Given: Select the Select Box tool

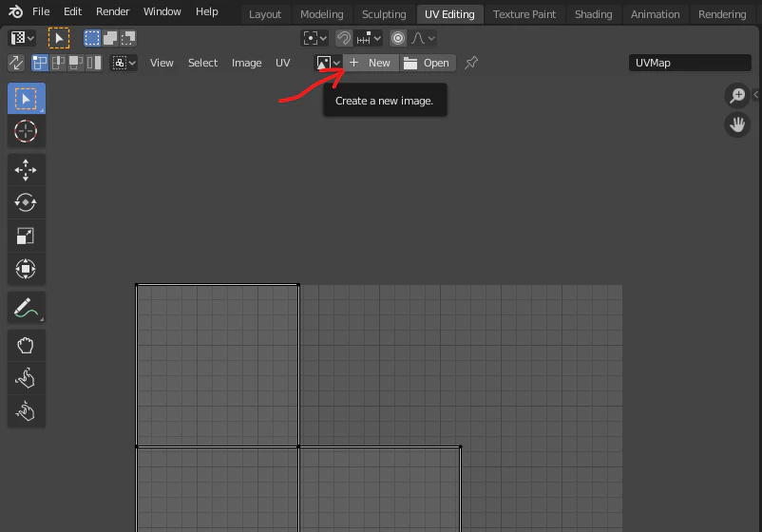Looking at the screenshot, I should pyautogui.click(x=27, y=99).
